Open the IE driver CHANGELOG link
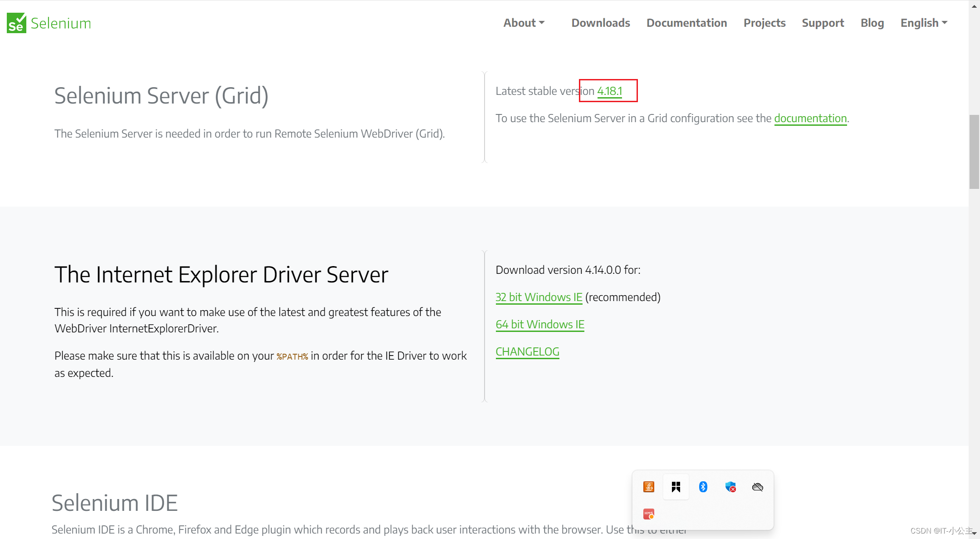Viewport: 980px width, 539px height. point(527,352)
